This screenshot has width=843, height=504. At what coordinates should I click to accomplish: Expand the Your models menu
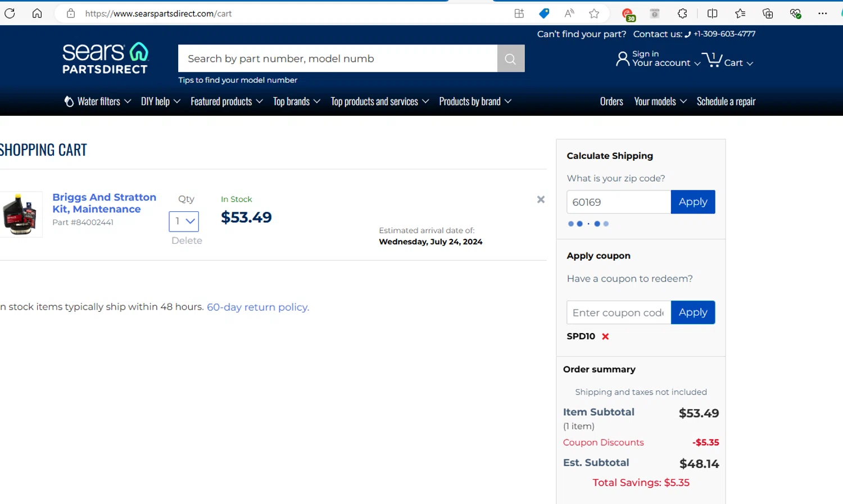click(x=660, y=102)
